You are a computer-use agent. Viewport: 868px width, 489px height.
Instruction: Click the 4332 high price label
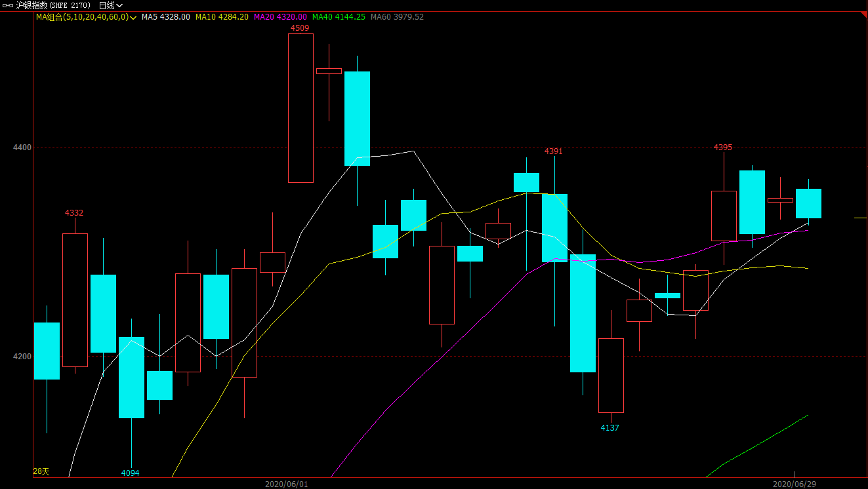pyautogui.click(x=74, y=213)
